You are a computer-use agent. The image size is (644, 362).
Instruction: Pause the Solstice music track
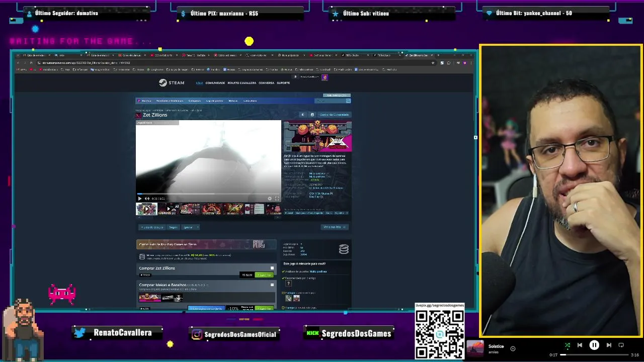(x=594, y=345)
